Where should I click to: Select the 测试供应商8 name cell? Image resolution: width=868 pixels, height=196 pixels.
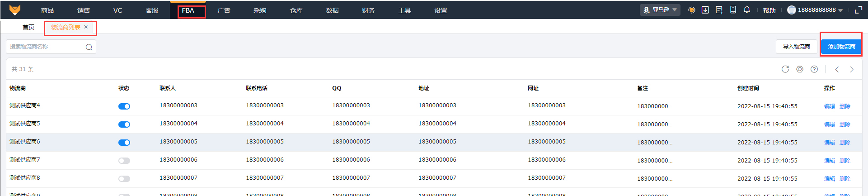25,178
